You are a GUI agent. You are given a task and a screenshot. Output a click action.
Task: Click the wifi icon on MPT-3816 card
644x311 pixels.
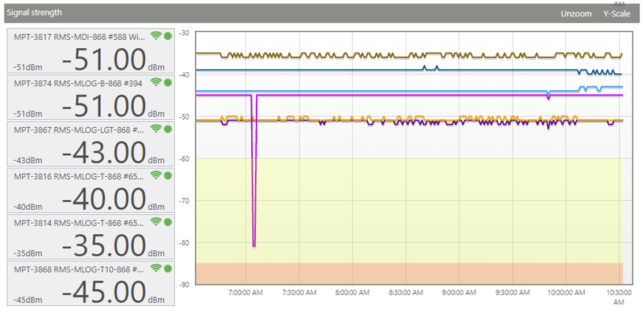click(155, 175)
